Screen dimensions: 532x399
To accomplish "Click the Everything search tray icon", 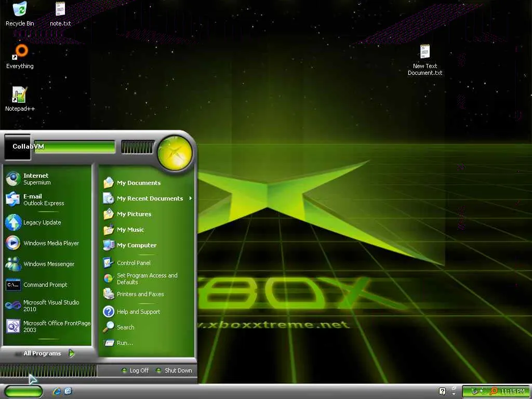I will pos(494,391).
